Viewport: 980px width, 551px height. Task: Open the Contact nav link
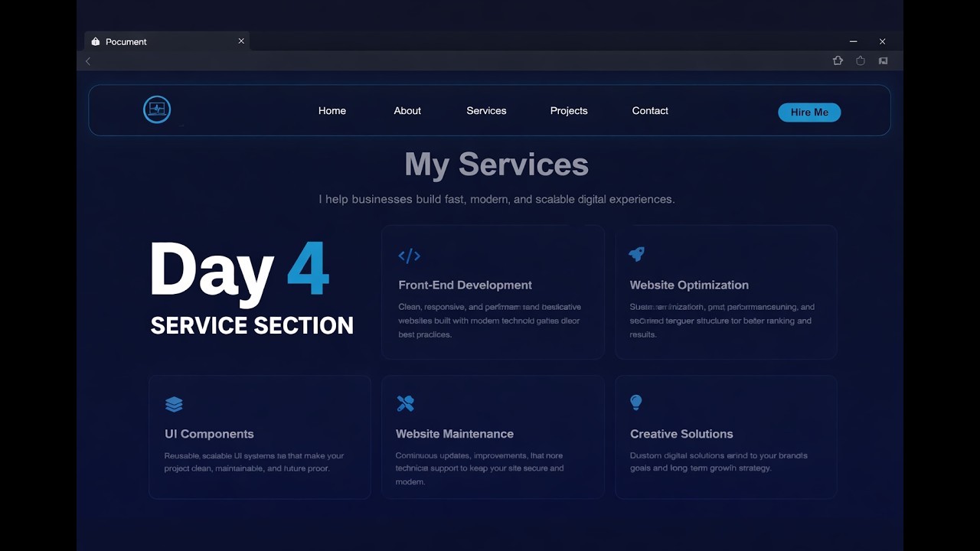coord(650,111)
